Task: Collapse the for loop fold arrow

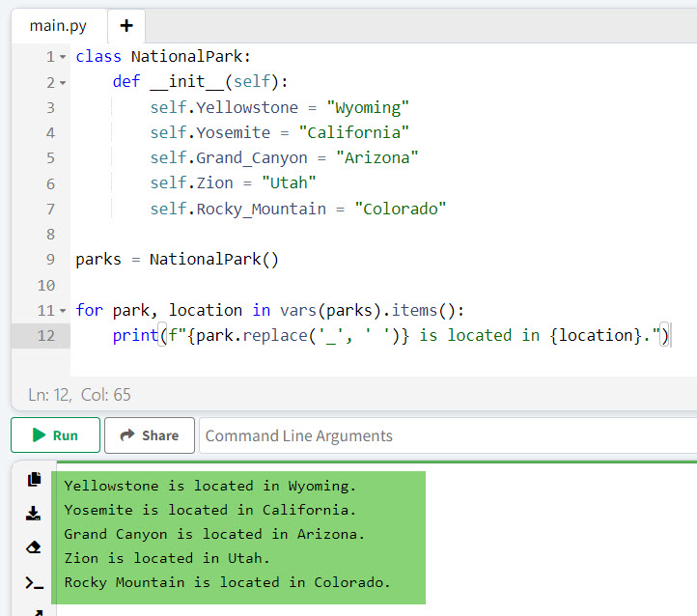Action: point(63,311)
